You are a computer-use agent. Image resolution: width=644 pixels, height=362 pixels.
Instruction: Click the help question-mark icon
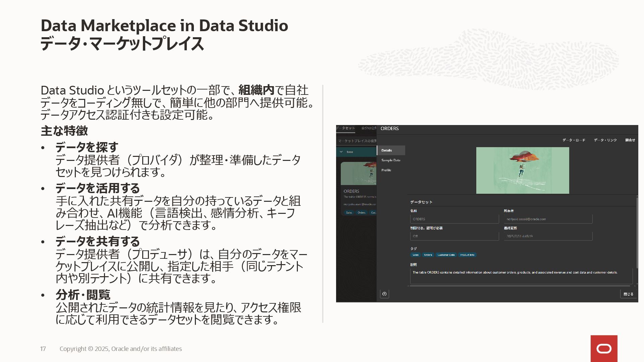384,294
